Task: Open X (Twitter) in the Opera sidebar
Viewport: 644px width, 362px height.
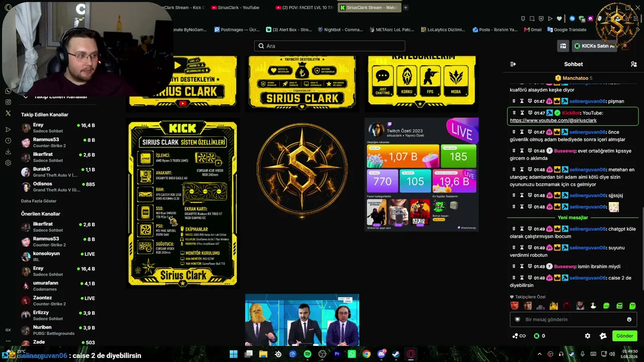Action: [x=8, y=113]
